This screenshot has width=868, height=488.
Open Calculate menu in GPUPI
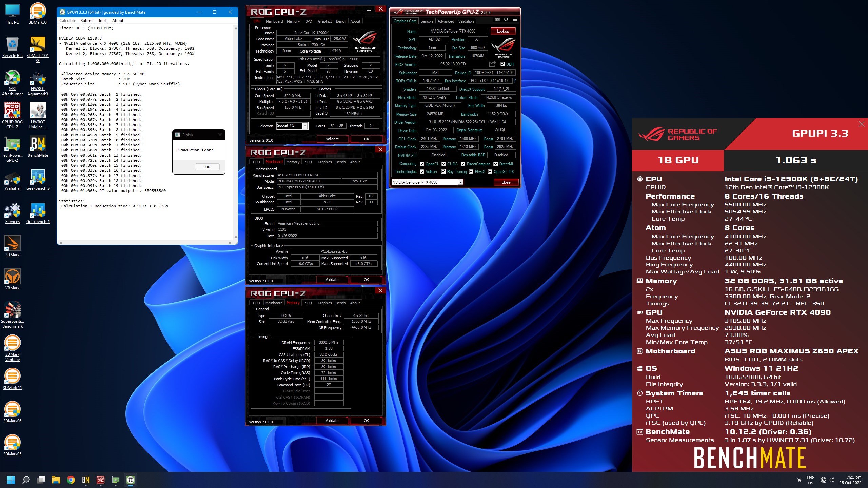(68, 21)
